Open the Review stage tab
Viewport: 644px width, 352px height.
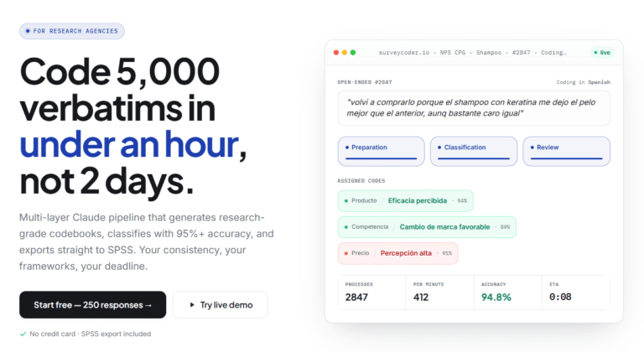[566, 151]
